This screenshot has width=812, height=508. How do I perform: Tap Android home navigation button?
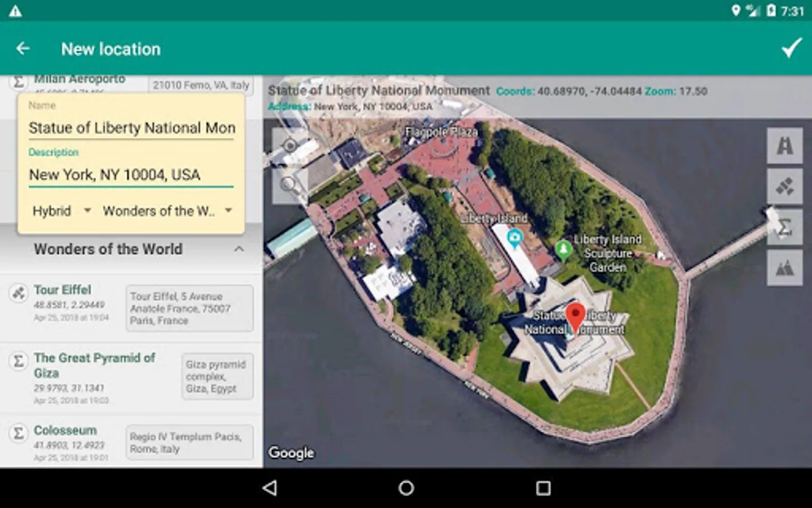point(406,488)
